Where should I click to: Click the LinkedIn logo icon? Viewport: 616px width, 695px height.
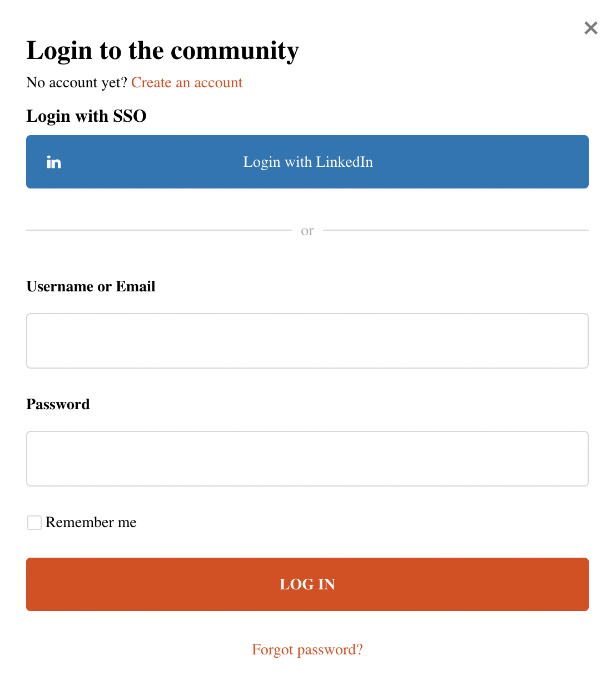coord(54,162)
